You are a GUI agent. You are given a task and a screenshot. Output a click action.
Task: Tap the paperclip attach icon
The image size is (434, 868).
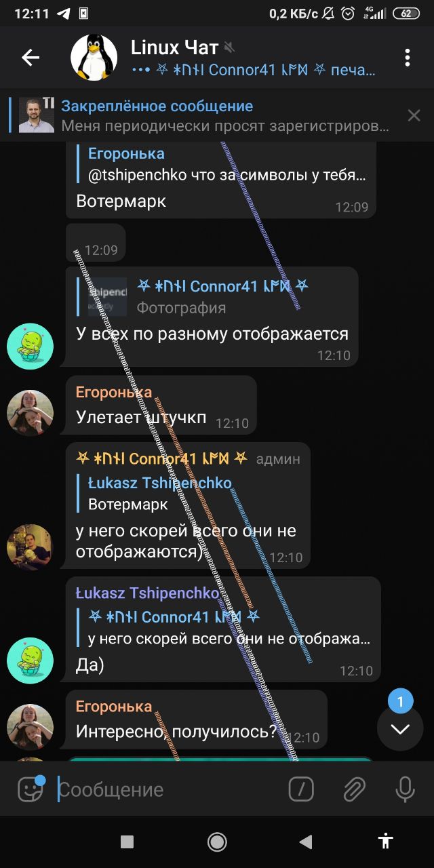click(353, 789)
